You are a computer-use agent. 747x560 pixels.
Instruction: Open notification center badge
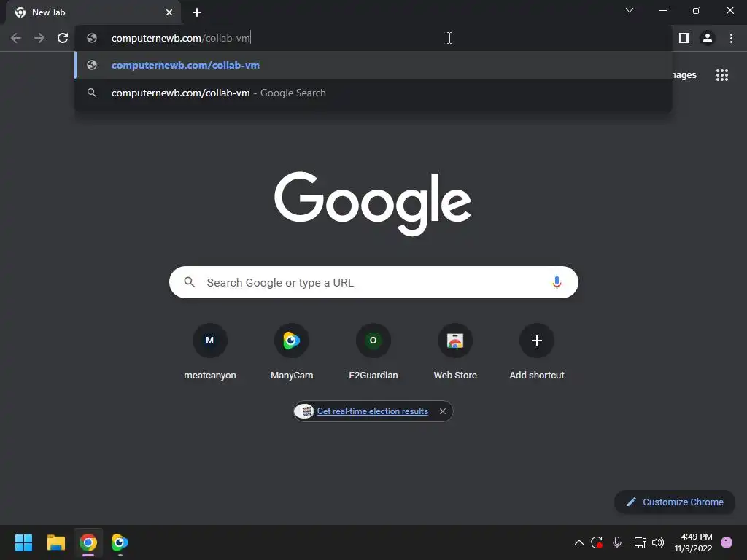727,542
